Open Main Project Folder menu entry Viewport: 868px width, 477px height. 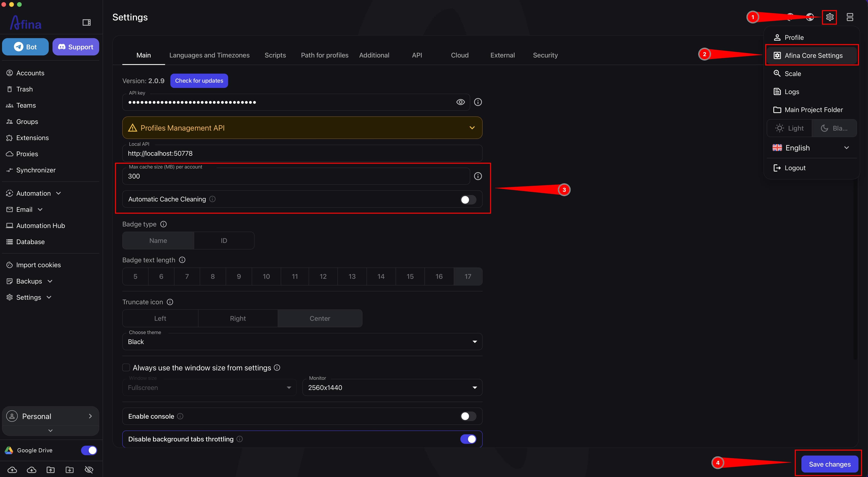[x=811, y=109]
